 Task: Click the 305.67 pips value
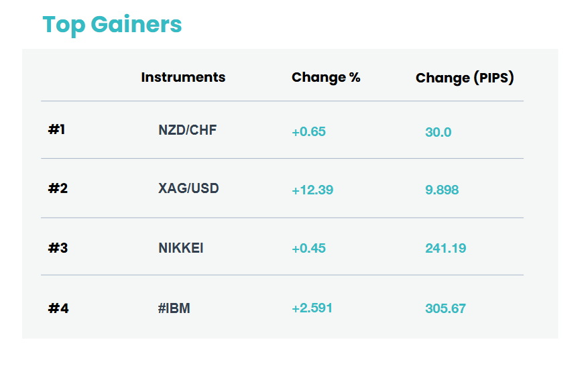click(x=445, y=308)
